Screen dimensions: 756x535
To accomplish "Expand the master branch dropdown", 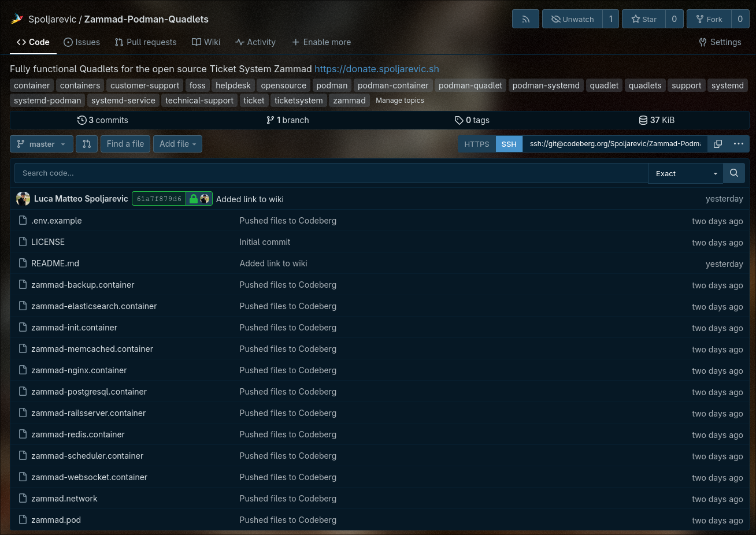I will tap(42, 144).
